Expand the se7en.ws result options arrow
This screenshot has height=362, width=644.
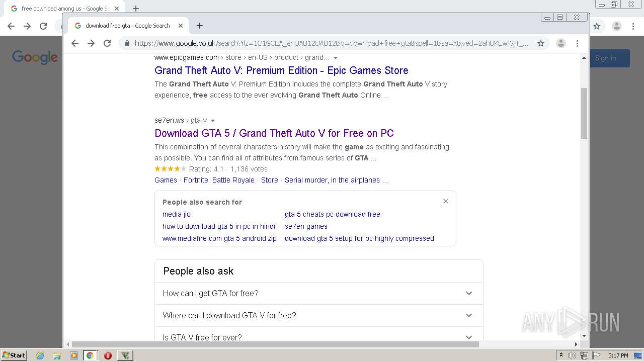(x=213, y=121)
